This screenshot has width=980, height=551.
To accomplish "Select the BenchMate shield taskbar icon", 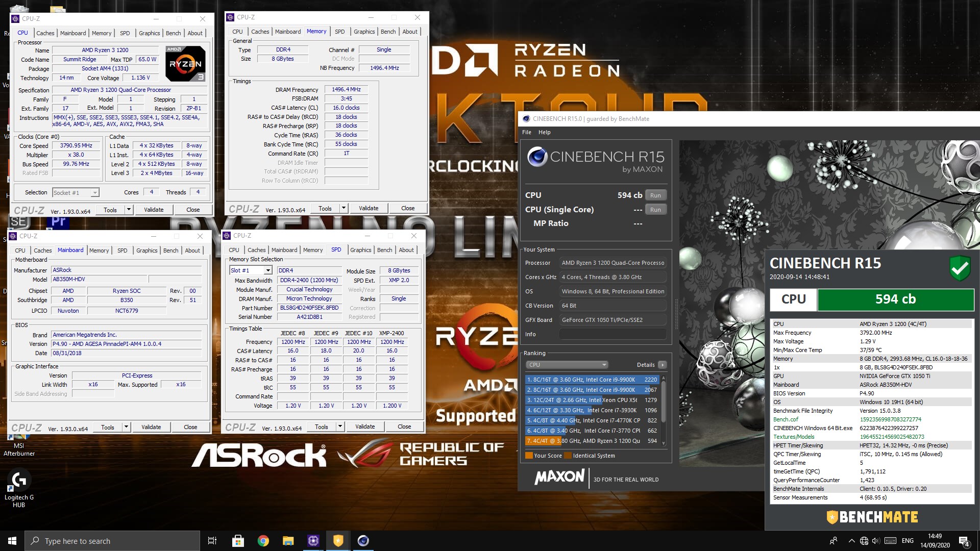I will pos(338,541).
